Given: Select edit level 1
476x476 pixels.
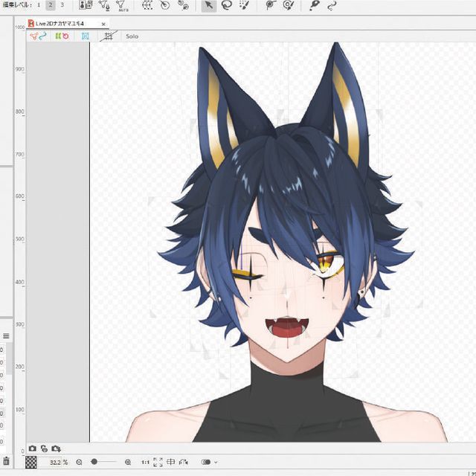Looking at the screenshot, I should (x=39, y=5).
